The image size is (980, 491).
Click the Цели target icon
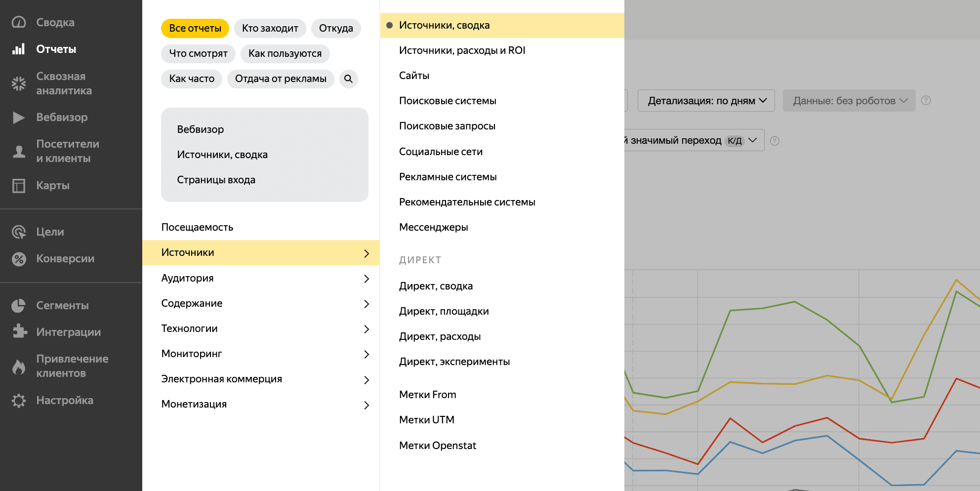19,232
